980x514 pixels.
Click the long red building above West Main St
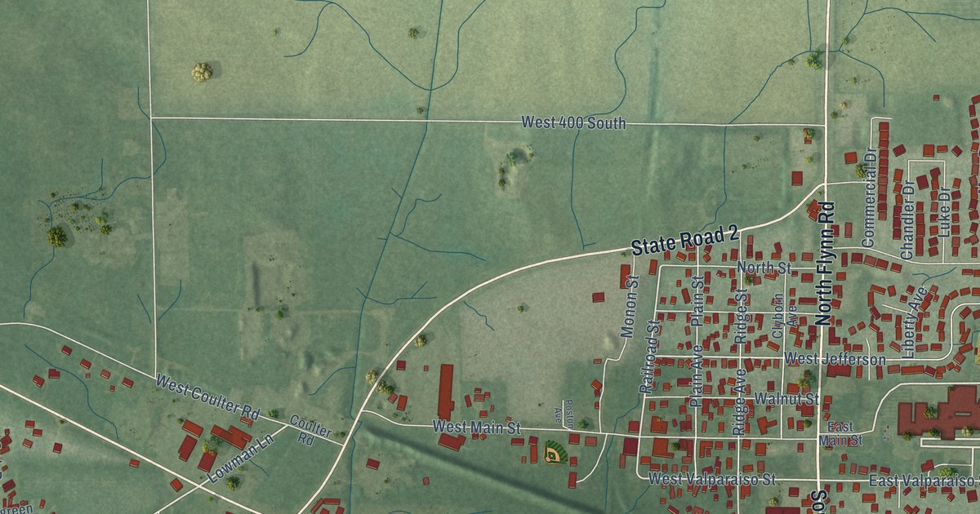click(446, 392)
